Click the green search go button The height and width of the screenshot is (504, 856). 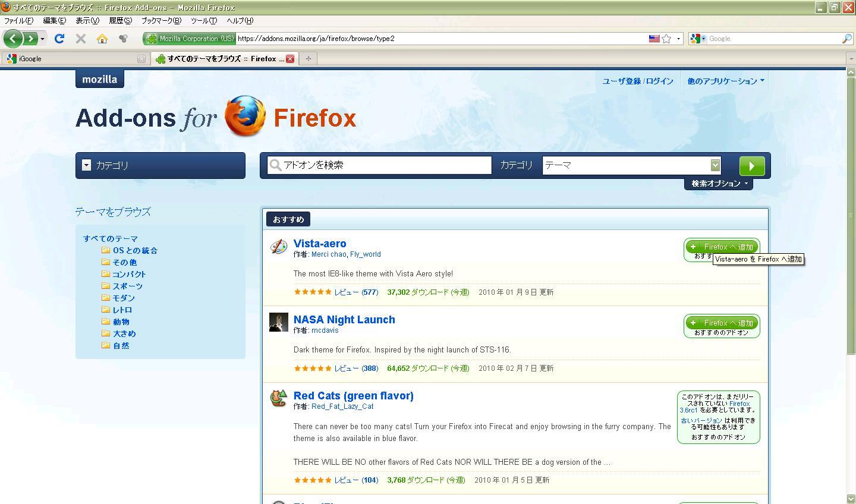click(x=752, y=166)
